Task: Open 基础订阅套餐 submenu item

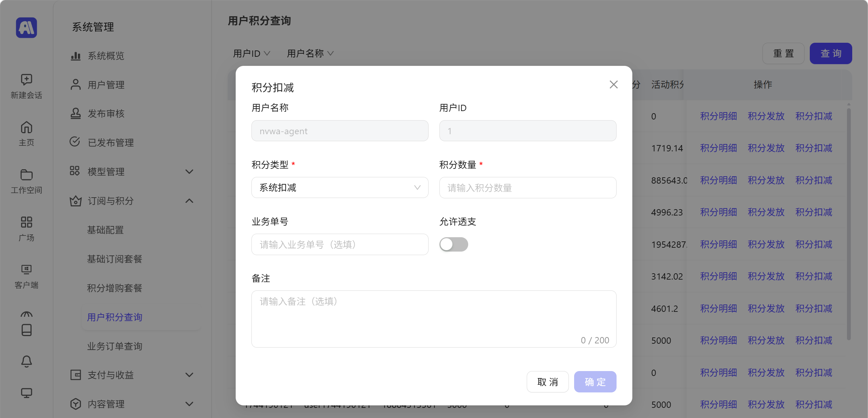Action: (115, 259)
